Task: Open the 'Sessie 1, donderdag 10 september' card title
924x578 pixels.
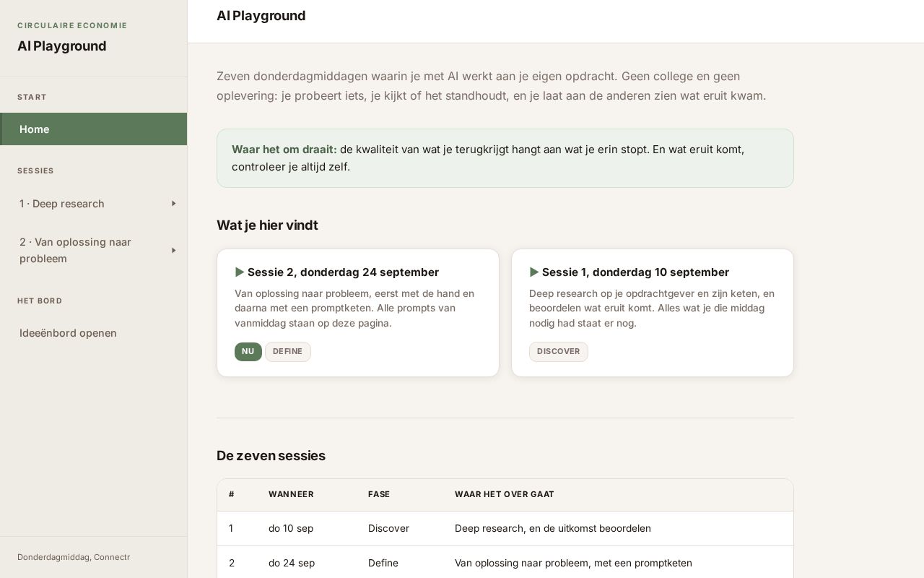Action: (x=635, y=272)
